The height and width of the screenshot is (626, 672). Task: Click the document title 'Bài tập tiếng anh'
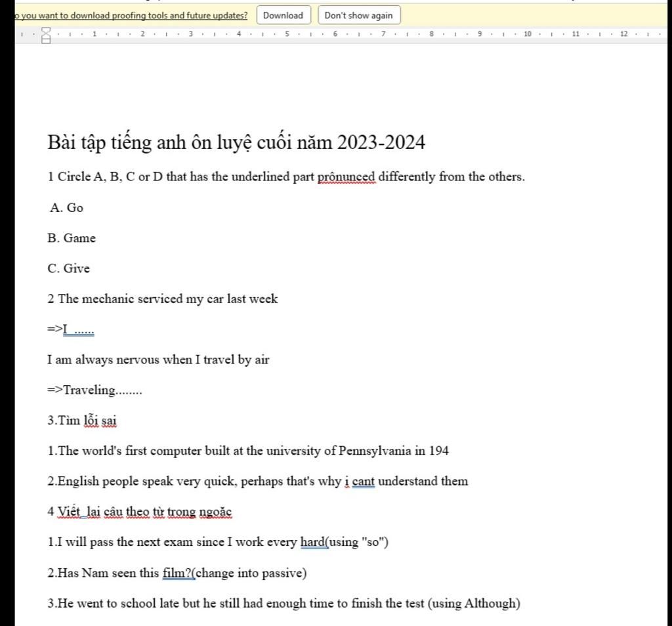236,142
